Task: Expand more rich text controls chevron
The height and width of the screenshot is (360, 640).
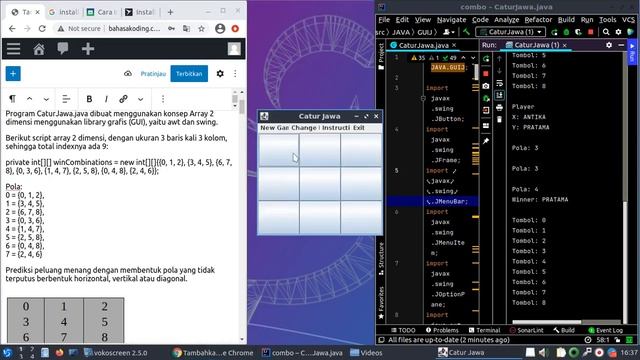Action: [140, 99]
